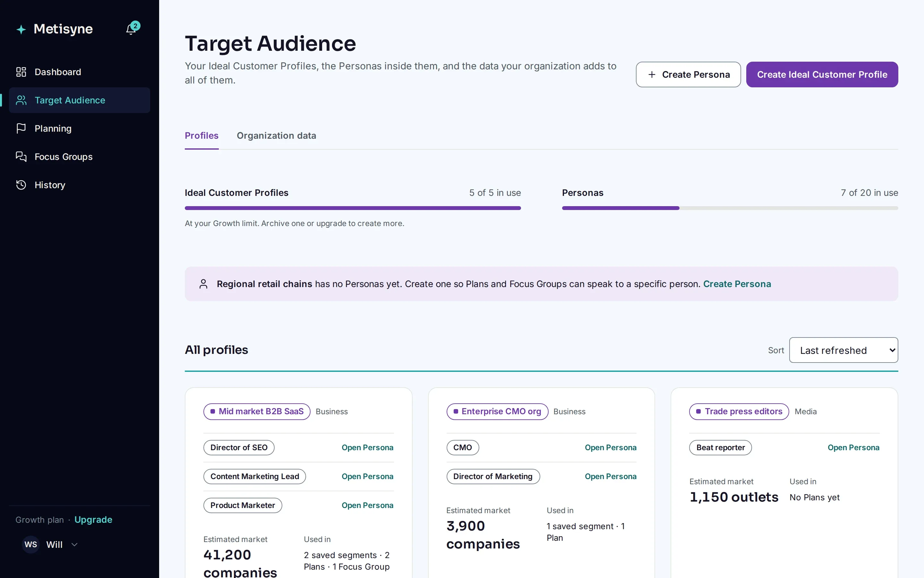This screenshot has height=578, width=924.
Task: Click the plus icon in Create Persona button
Action: coord(652,74)
